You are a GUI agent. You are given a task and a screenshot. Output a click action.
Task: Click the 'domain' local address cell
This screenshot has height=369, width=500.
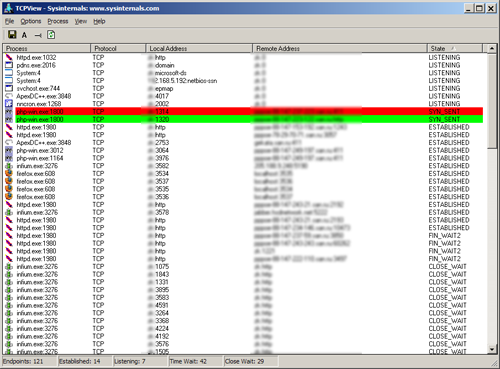click(x=165, y=65)
